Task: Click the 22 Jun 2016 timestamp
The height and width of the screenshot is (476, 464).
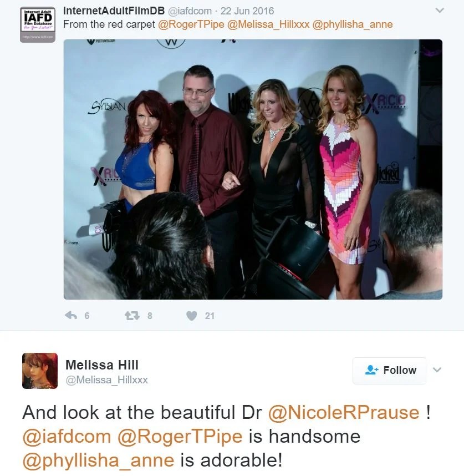Action: pos(247,11)
